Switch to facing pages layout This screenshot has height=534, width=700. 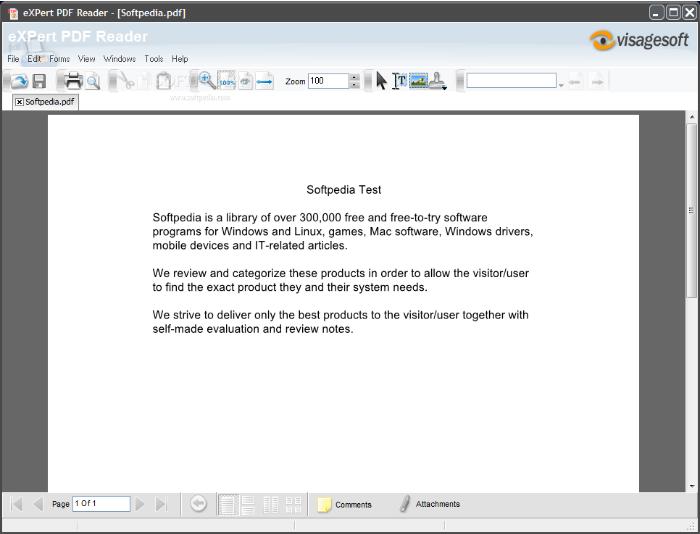[271, 505]
